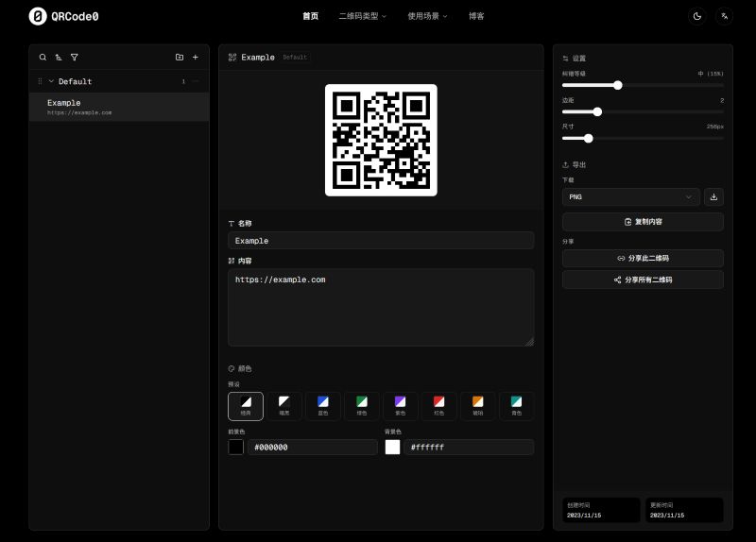The height and width of the screenshot is (542, 756).
Task: Click the 名称 field containing Example
Action: coord(381,241)
